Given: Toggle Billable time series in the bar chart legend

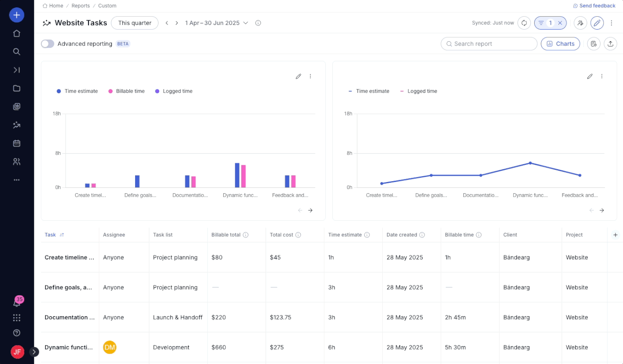Looking at the screenshot, I should pyautogui.click(x=130, y=91).
